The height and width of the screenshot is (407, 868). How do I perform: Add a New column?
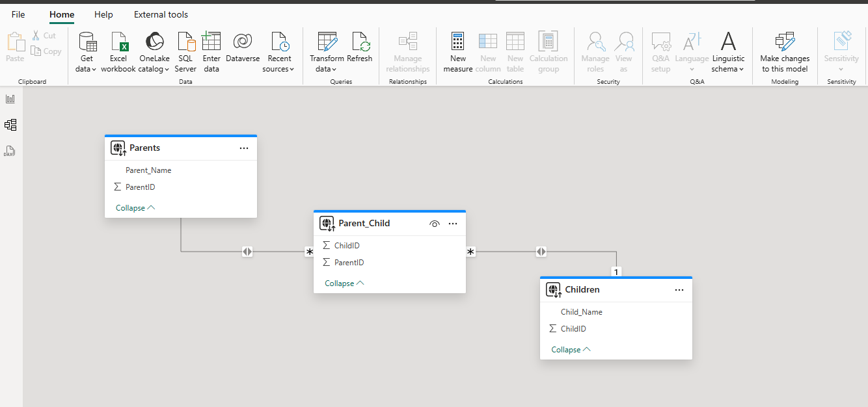488,51
